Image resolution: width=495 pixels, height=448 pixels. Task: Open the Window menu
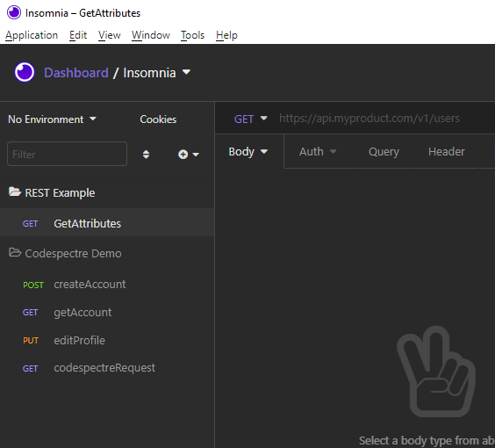[151, 35]
